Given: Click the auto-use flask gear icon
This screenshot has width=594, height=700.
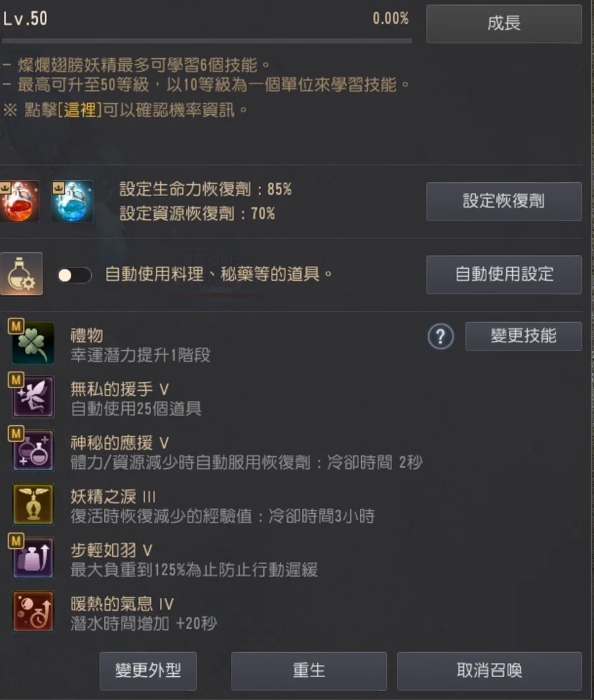Looking at the screenshot, I should click(21, 273).
